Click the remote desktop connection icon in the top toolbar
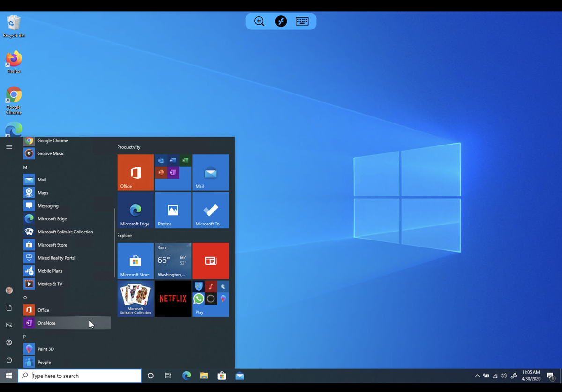The image size is (562, 392). (281, 21)
